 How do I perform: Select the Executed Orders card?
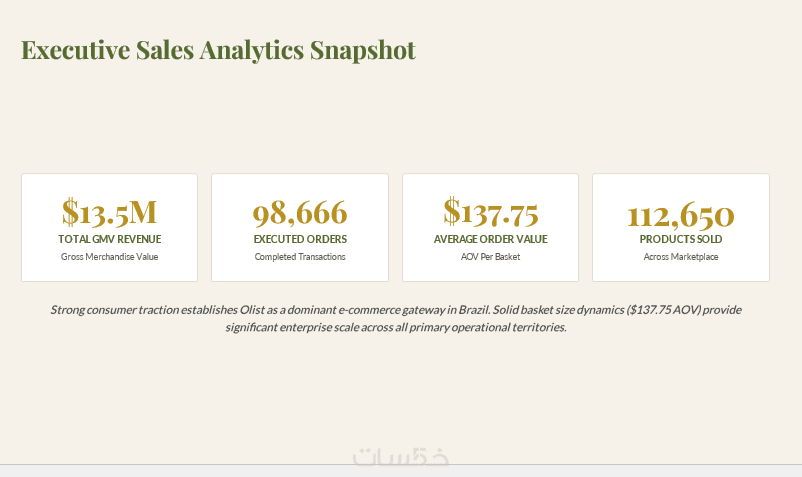[300, 228]
